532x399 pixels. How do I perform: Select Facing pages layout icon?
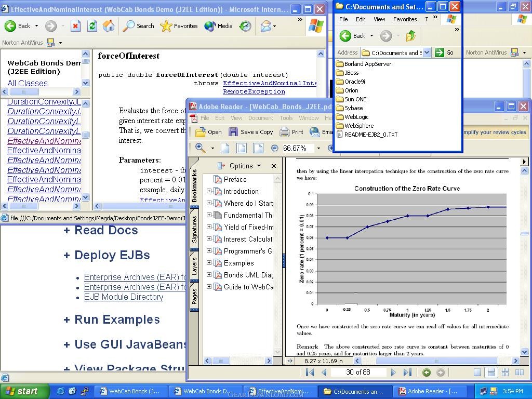point(520,373)
